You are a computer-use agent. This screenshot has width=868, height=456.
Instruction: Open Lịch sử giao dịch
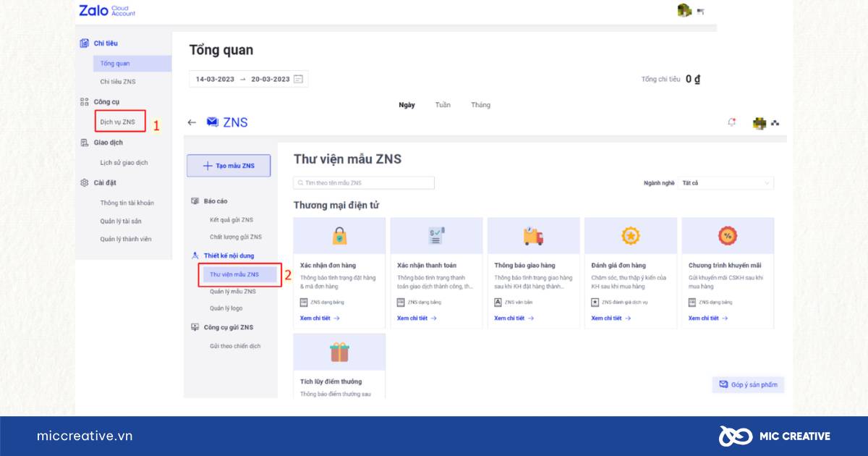(x=124, y=163)
